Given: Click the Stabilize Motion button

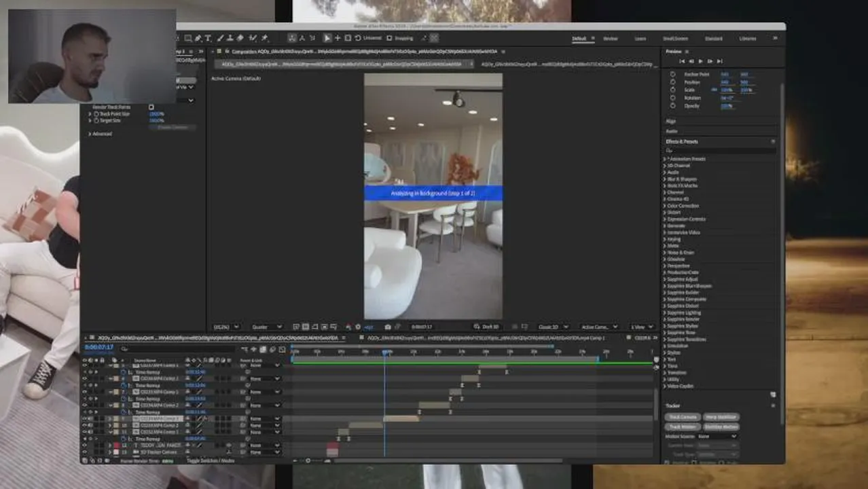Looking at the screenshot, I should 721,427.
